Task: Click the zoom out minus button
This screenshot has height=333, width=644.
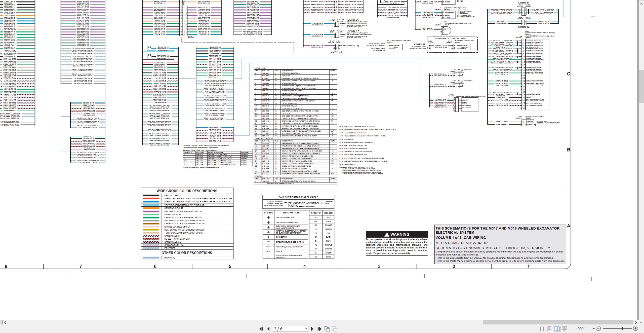Action: click(x=598, y=328)
